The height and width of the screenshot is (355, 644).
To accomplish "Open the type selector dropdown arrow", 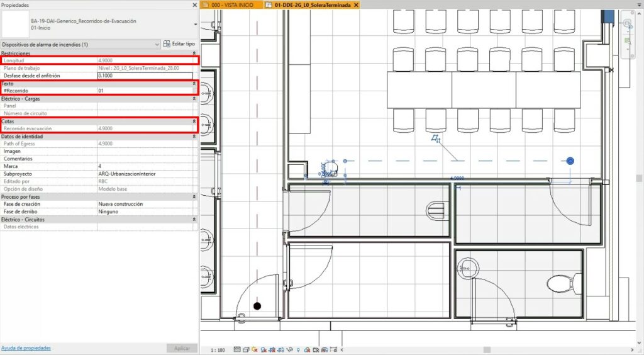I will point(195,25).
